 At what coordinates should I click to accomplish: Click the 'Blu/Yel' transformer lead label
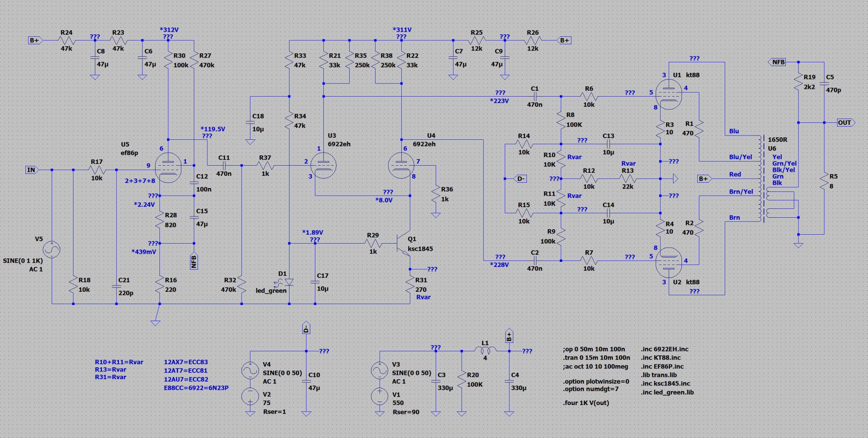pos(741,157)
